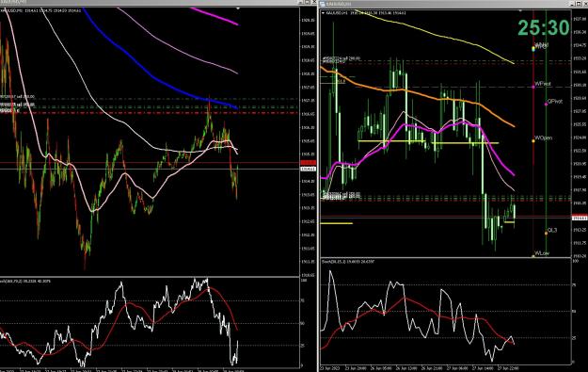The width and height of the screenshot is (588, 372).
Task: Click the red price tag on left chart scale
Action: pos(309,163)
